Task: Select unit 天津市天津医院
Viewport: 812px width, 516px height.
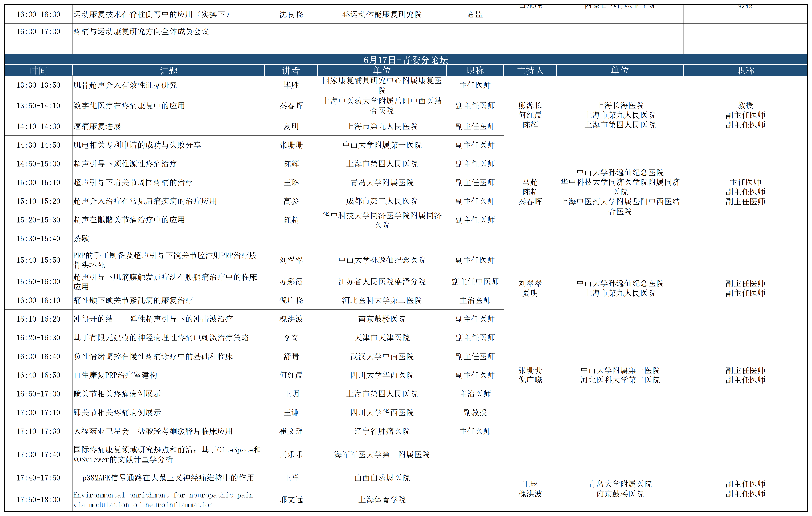Action: [382, 338]
